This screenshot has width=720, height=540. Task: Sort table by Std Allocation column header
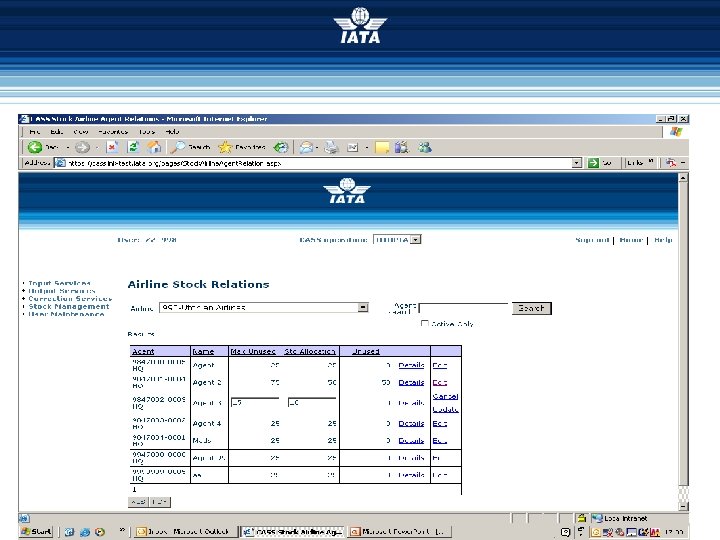pyautogui.click(x=310, y=351)
